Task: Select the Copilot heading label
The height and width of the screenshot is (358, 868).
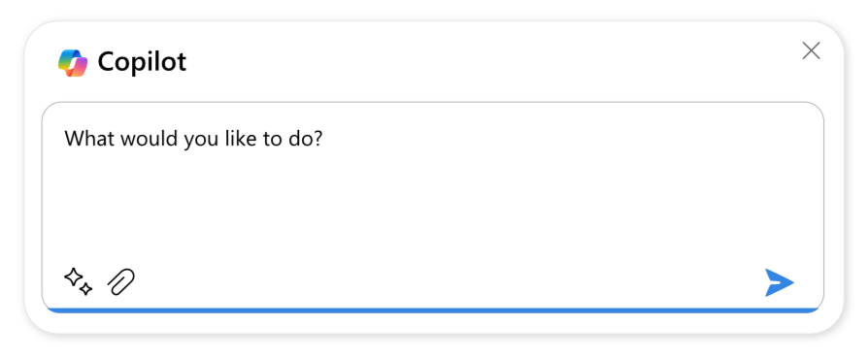Action: (x=143, y=62)
